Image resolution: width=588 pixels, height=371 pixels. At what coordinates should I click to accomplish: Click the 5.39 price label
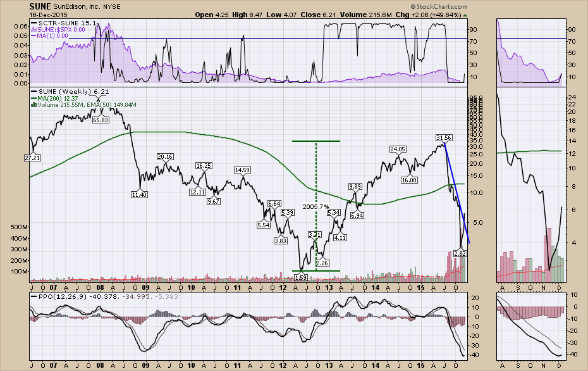287,213
